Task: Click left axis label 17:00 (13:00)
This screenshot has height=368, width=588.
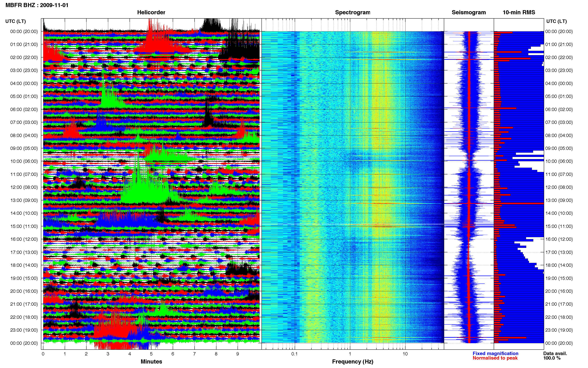Action: coord(24,252)
